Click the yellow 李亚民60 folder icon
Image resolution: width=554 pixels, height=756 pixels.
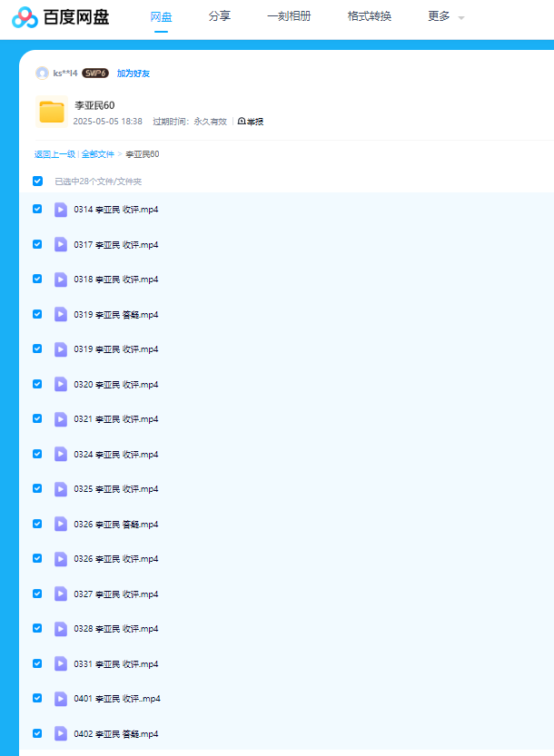tap(52, 112)
